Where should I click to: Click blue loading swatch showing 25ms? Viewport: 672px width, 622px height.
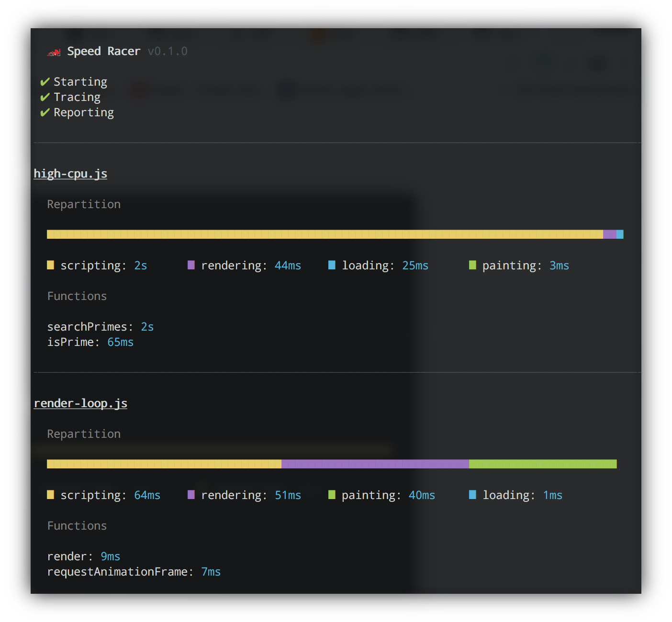(332, 265)
